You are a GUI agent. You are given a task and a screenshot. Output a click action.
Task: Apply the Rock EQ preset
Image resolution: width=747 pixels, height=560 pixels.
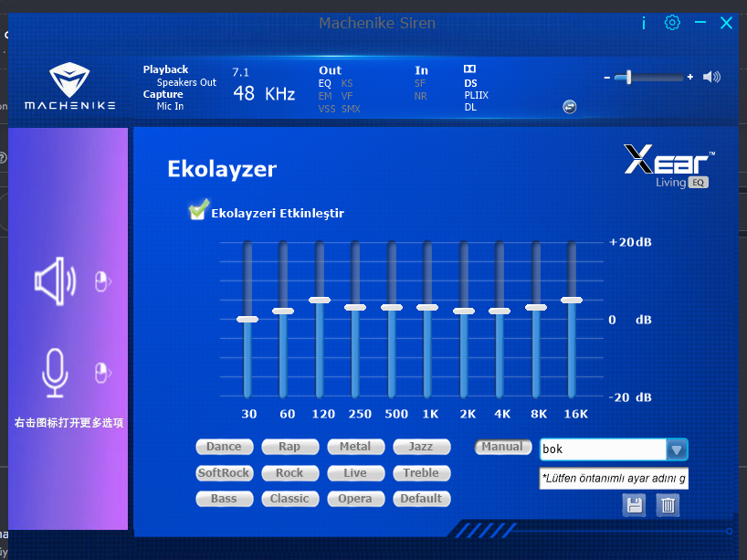289,473
